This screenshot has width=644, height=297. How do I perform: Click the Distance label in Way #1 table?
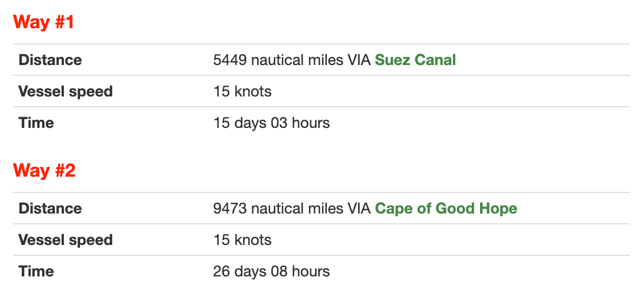click(50, 60)
